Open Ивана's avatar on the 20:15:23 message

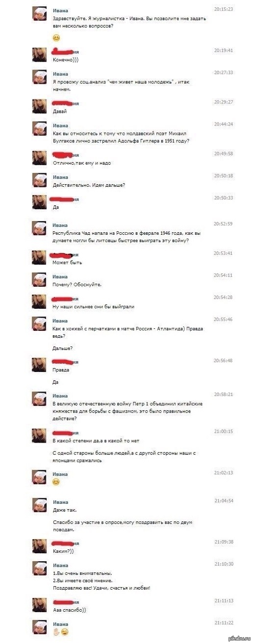click(x=39, y=14)
